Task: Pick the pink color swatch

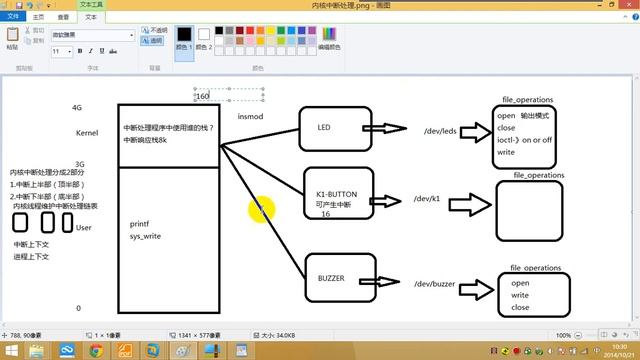Action: coord(250,41)
